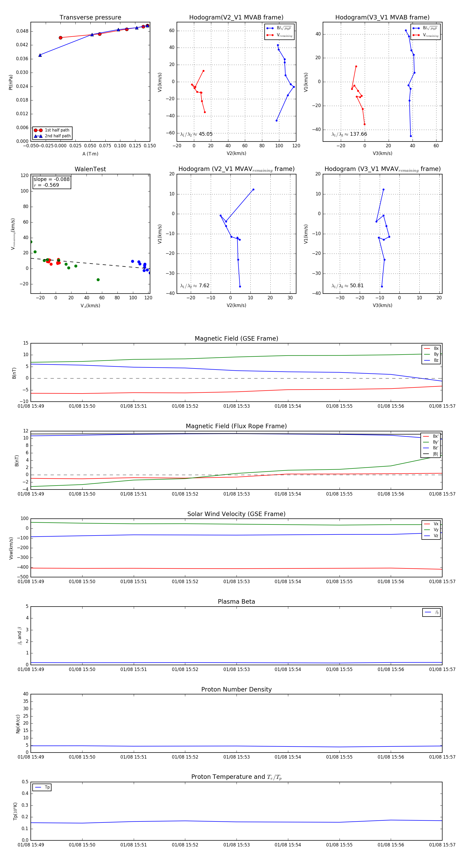
Task: Select the 'Bx' legend entry in GSE magnetic field
Action: pos(431,349)
